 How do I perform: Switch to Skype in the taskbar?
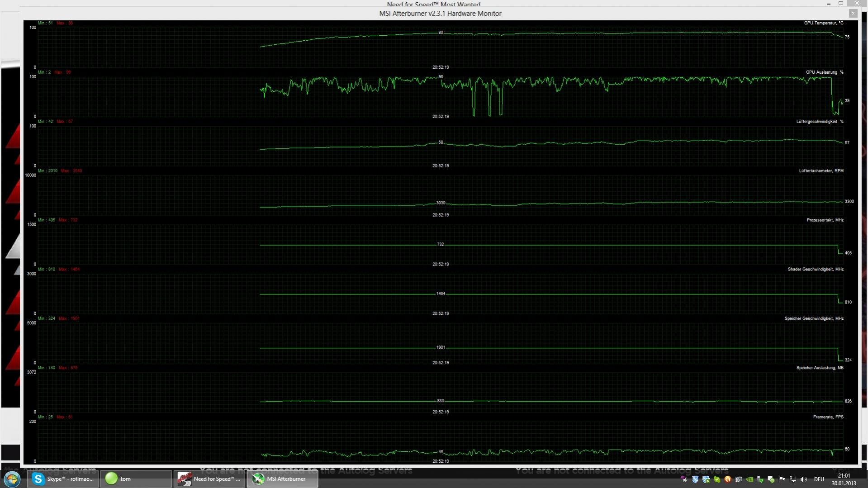(x=63, y=479)
